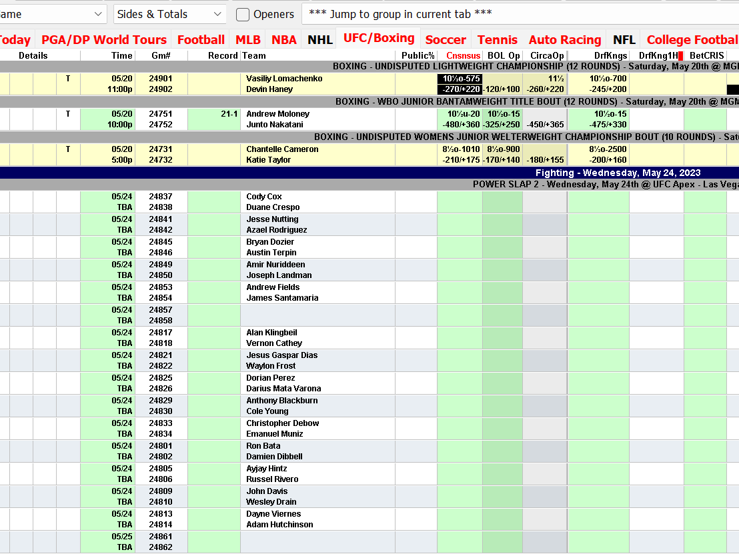
Task: Click the Fighting Wednesday May 24 header bar
Action: click(369, 173)
